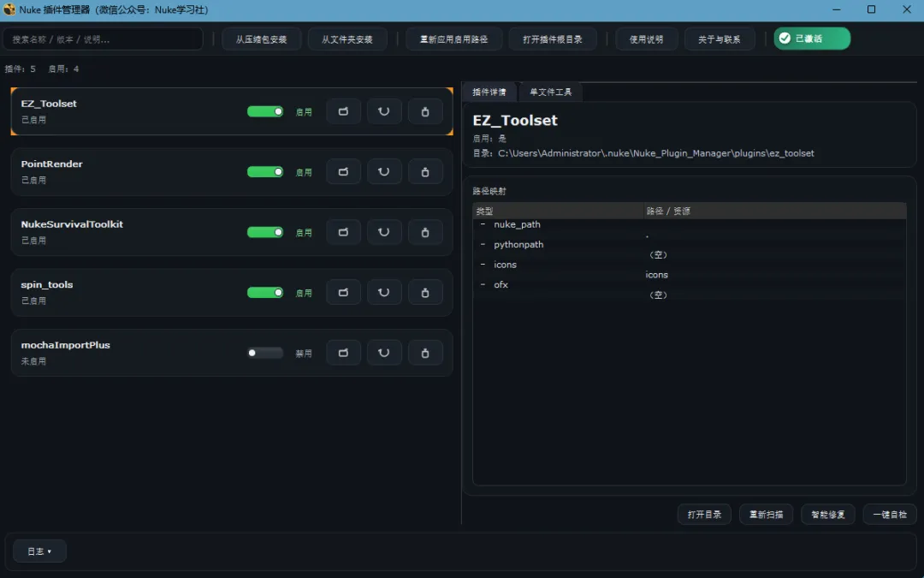Toggle the spin_tools enable switch
The height and width of the screenshot is (578, 924).
click(265, 293)
